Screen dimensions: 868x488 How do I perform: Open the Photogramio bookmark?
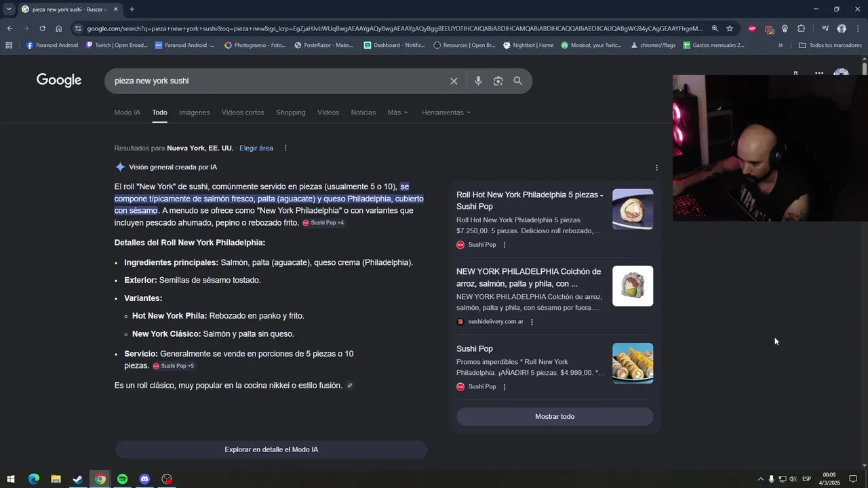pos(255,45)
